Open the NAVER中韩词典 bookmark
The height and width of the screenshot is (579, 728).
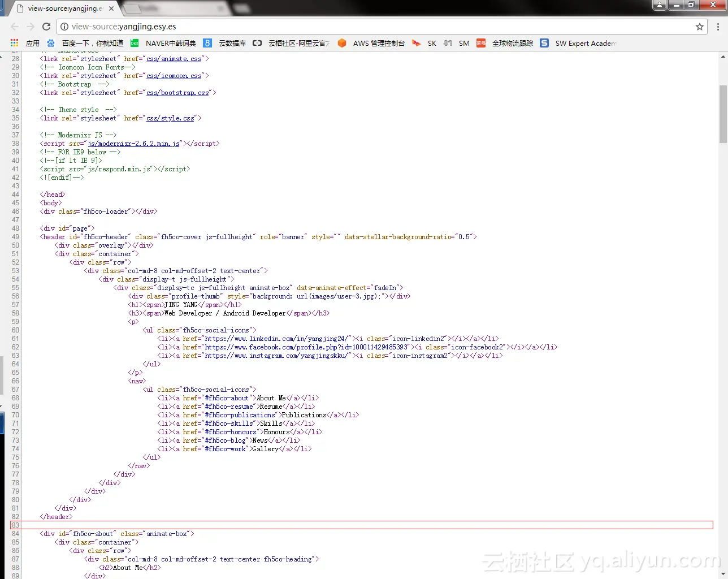pyautogui.click(x=163, y=43)
